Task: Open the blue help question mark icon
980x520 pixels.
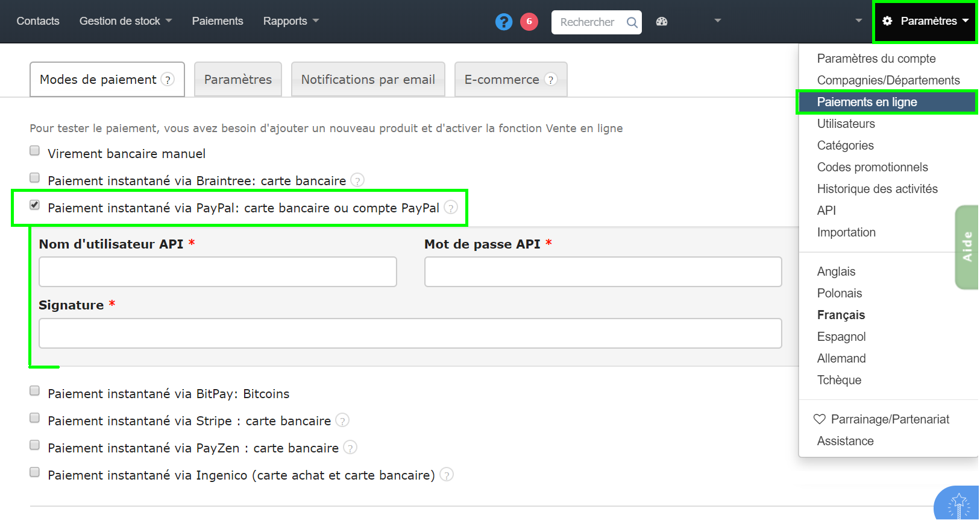Action: (x=504, y=22)
